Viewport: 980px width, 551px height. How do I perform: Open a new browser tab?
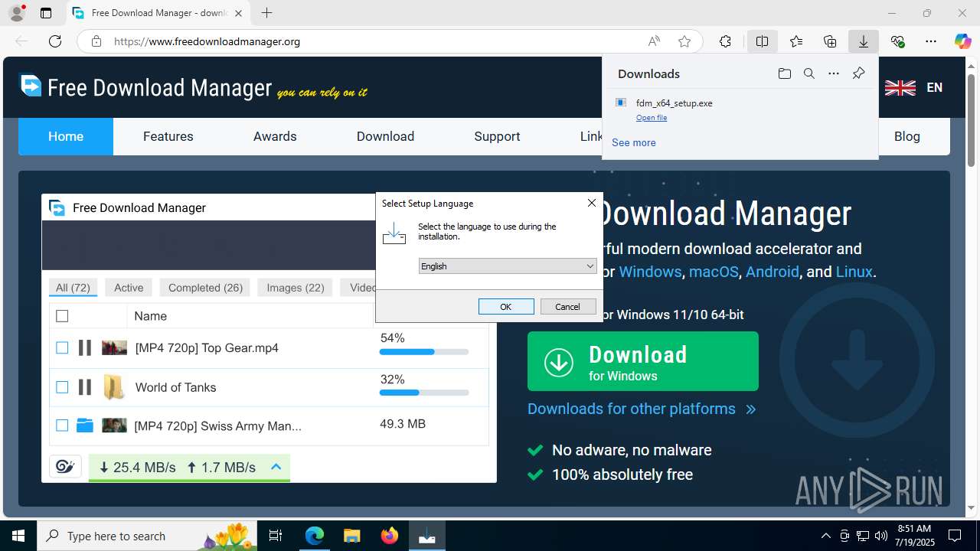click(266, 13)
